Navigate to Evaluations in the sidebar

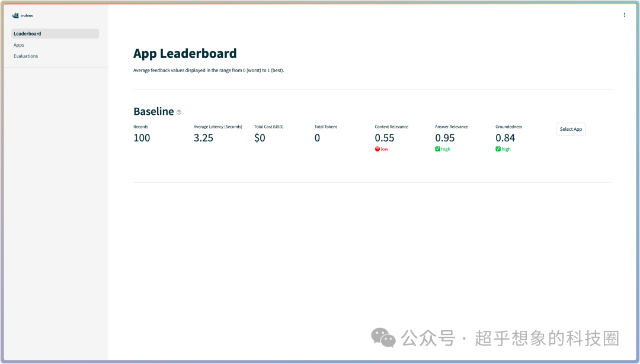coord(25,56)
